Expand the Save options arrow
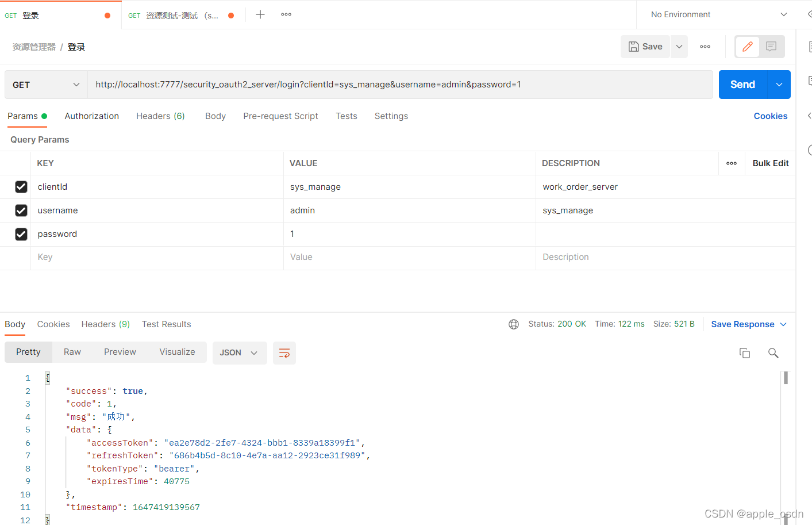This screenshot has height=525, width=812. point(679,47)
